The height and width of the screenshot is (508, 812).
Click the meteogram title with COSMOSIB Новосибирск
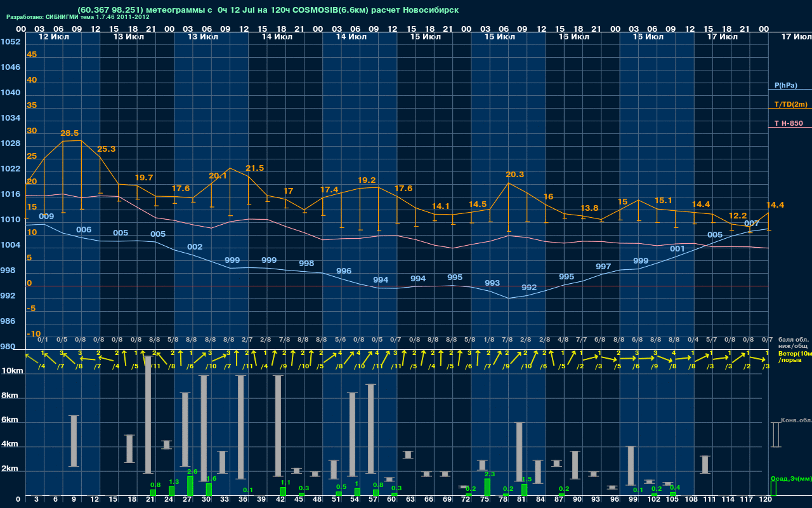(268, 10)
